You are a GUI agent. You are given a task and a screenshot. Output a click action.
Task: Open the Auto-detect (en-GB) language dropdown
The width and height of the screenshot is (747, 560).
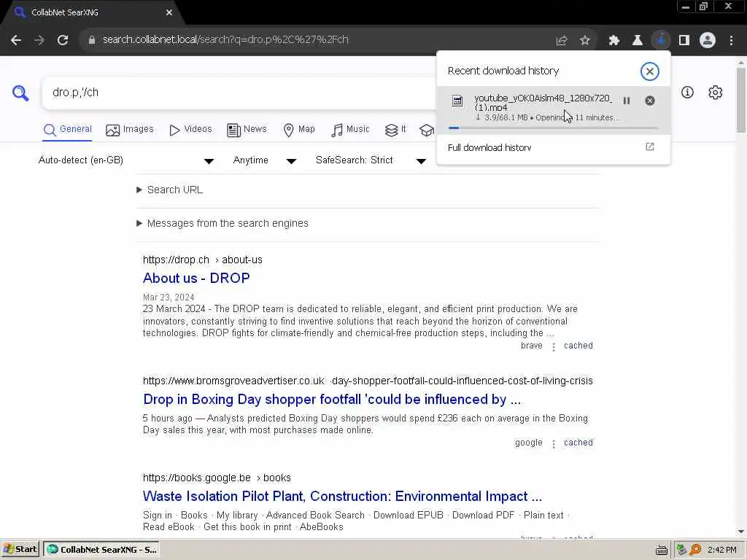(x=125, y=160)
